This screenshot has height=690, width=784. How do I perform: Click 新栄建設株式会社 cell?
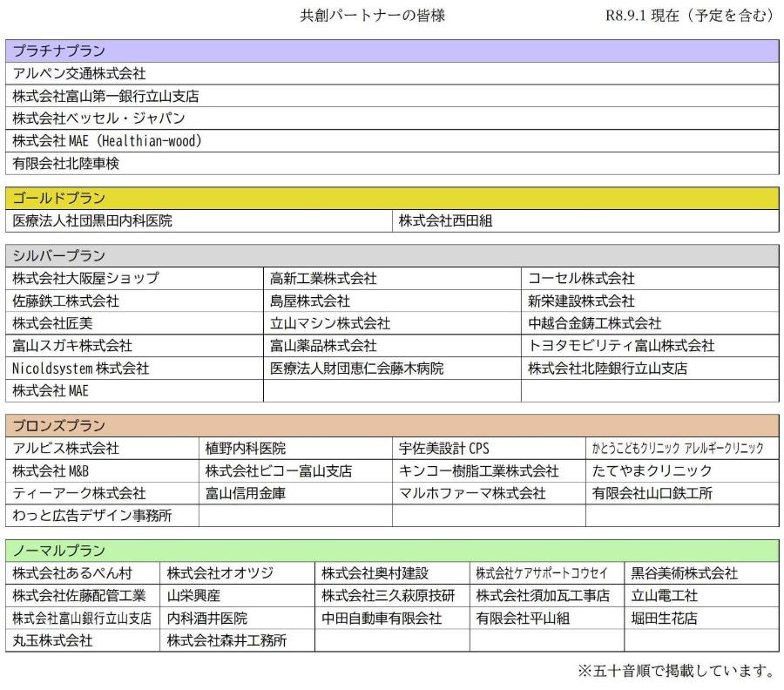click(650, 301)
